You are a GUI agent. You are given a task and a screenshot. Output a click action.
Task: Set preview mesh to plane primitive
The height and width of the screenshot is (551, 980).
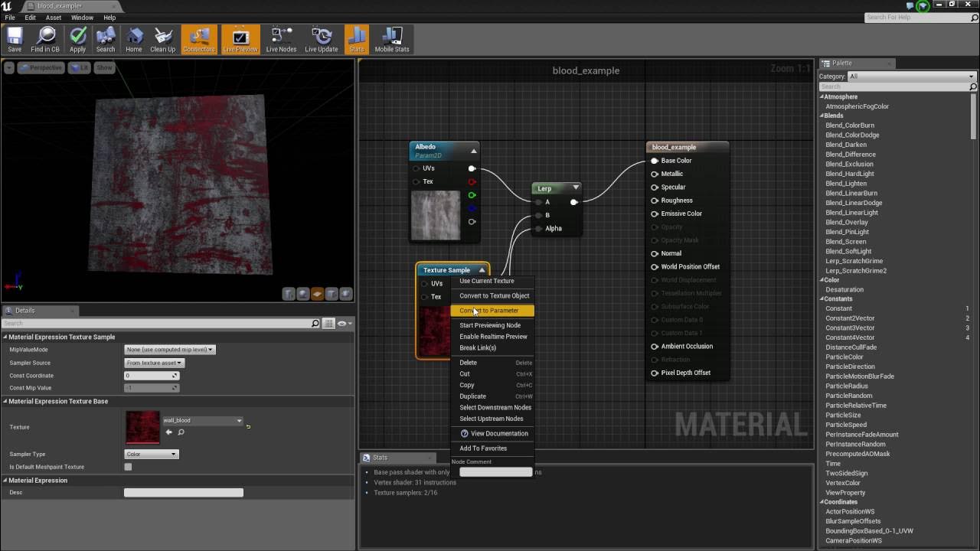pyautogui.click(x=317, y=293)
